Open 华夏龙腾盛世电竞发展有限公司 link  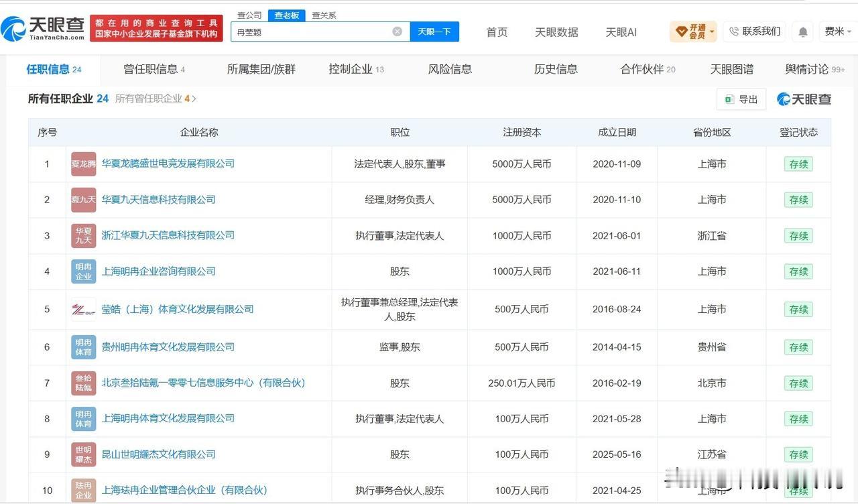[168, 164]
